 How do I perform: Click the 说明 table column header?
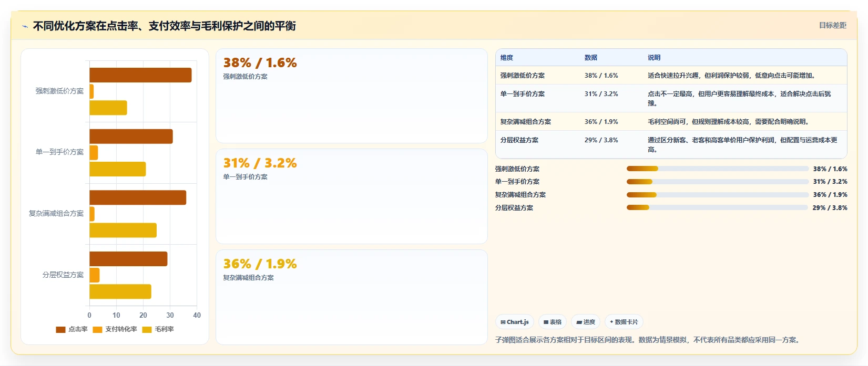(654, 58)
